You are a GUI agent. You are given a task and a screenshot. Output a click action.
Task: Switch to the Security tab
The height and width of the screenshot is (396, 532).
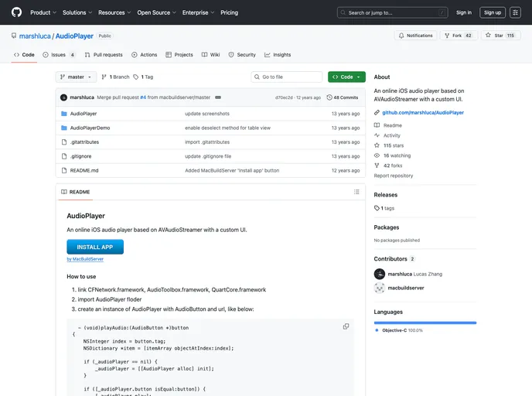(x=242, y=55)
